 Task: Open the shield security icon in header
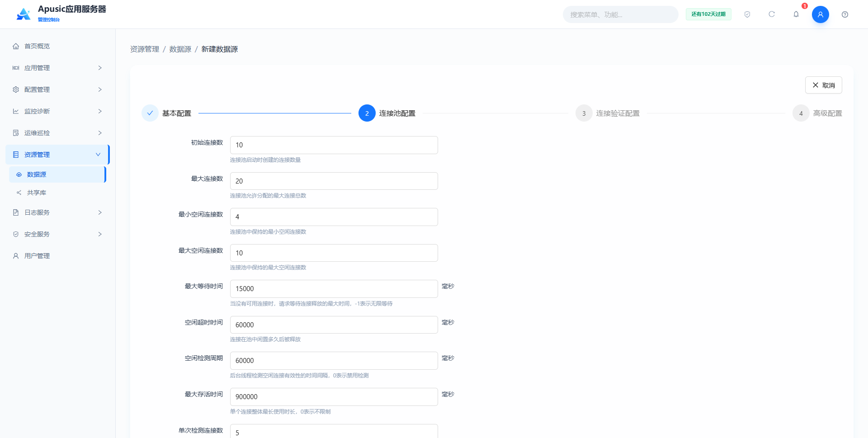(x=747, y=14)
